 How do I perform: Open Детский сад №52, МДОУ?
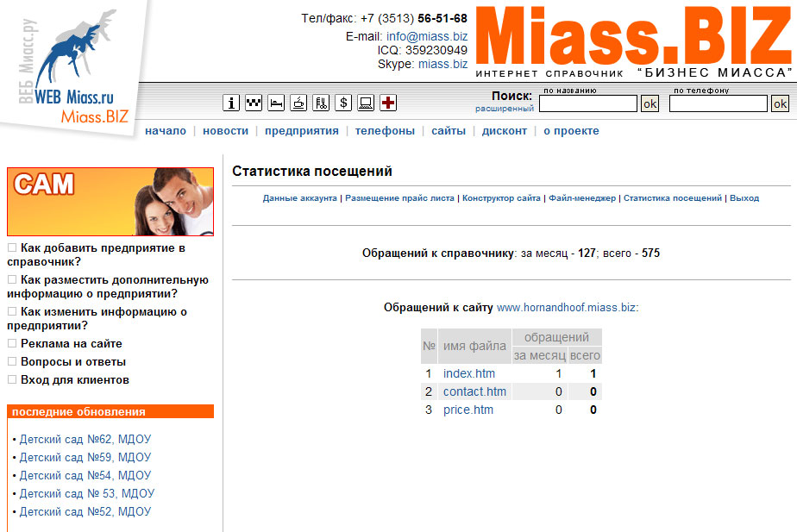click(x=85, y=511)
